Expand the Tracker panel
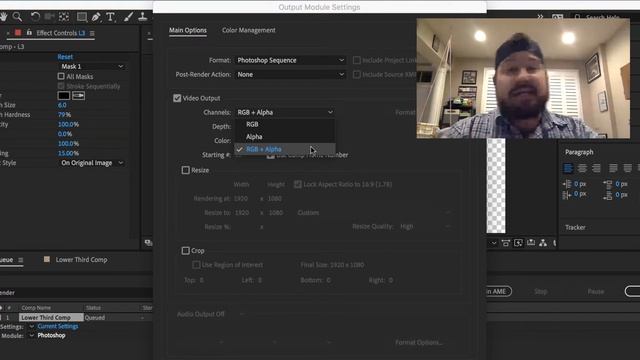Screen dimensions: 640x360 tap(575, 227)
